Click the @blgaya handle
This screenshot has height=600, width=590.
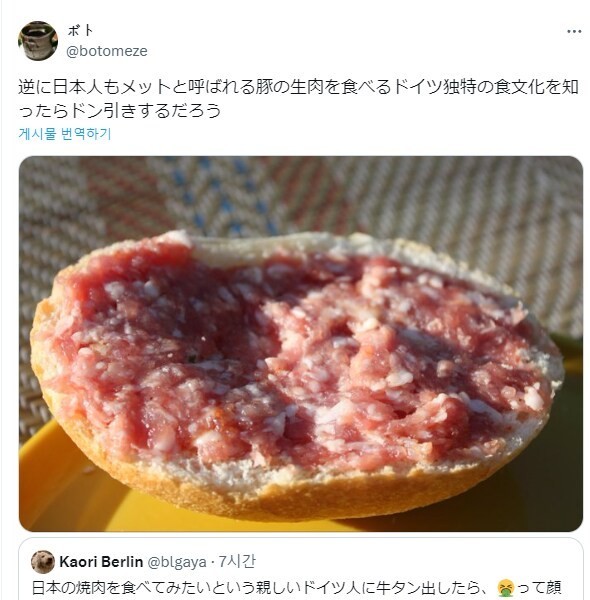[x=177, y=562]
